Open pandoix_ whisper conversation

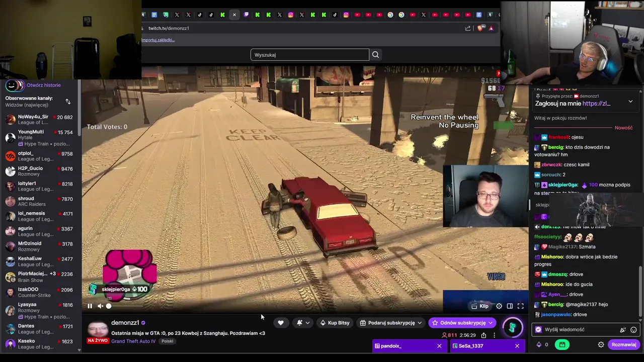point(404,346)
